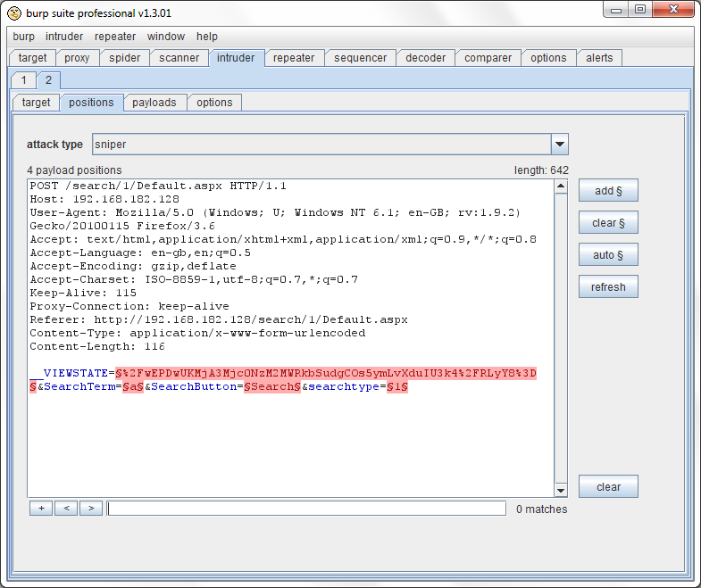Click the clear § button
This screenshot has height=588, width=701.
[608, 222]
